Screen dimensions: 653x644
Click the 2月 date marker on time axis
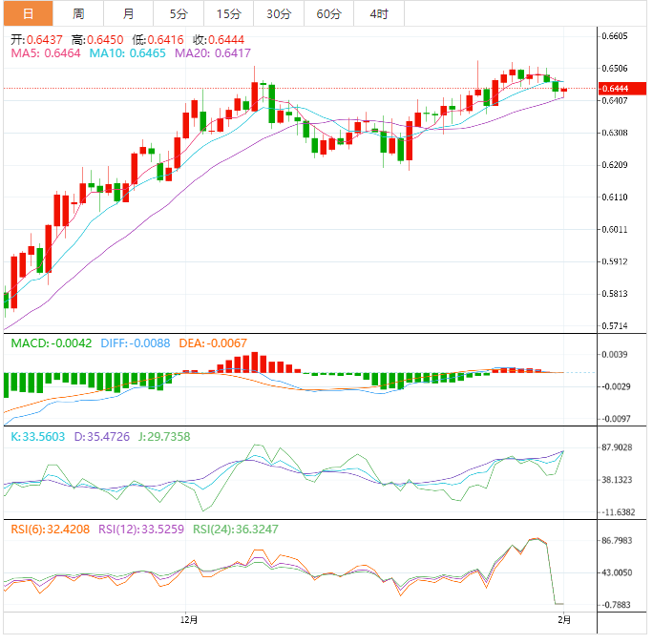pyautogui.click(x=564, y=620)
